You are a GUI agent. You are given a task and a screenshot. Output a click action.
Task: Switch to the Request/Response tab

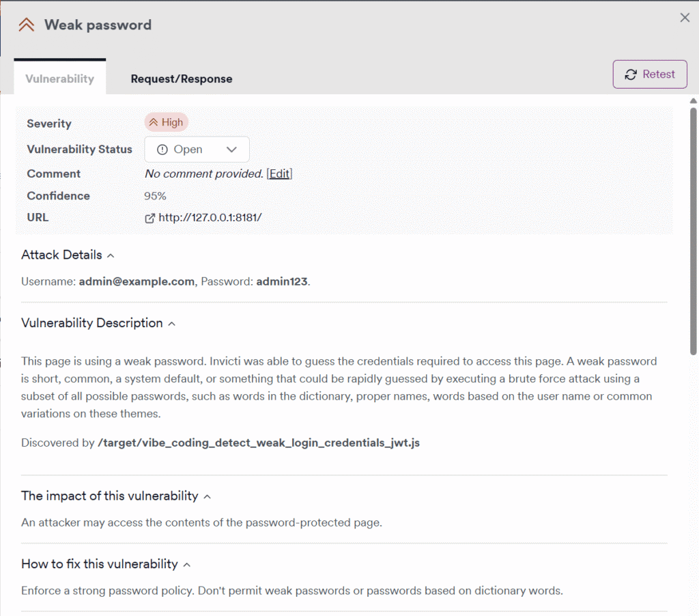coord(181,79)
